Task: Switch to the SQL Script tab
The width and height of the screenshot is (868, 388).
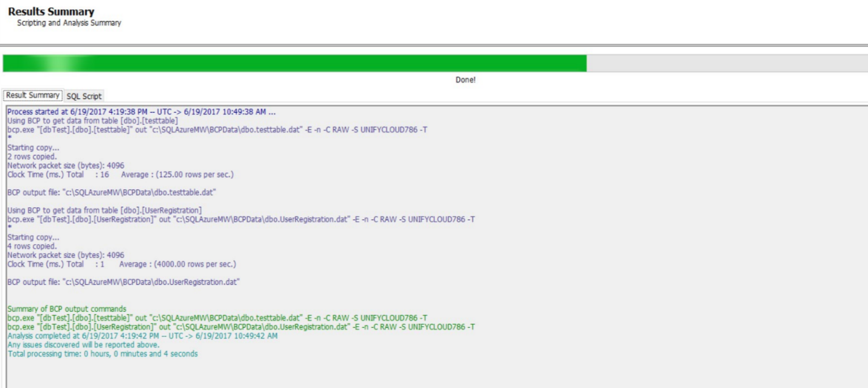Action: pos(84,96)
